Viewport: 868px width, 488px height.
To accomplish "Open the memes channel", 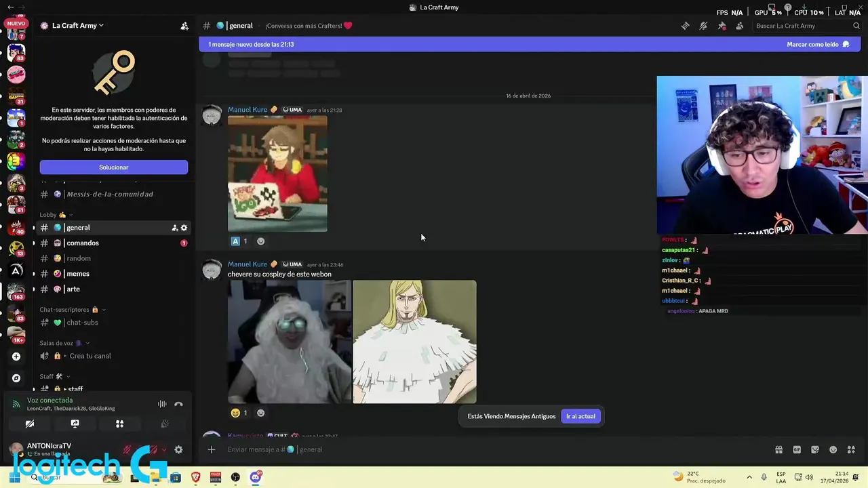I will 114,274.
